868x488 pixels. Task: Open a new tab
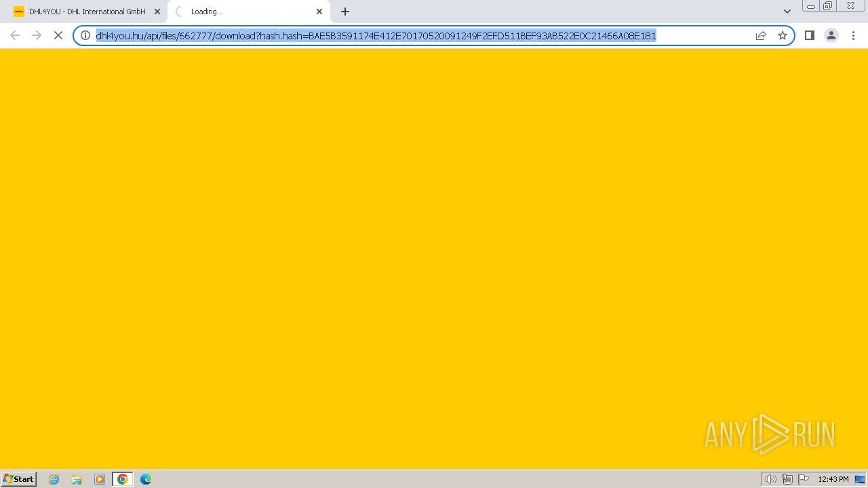(x=345, y=12)
